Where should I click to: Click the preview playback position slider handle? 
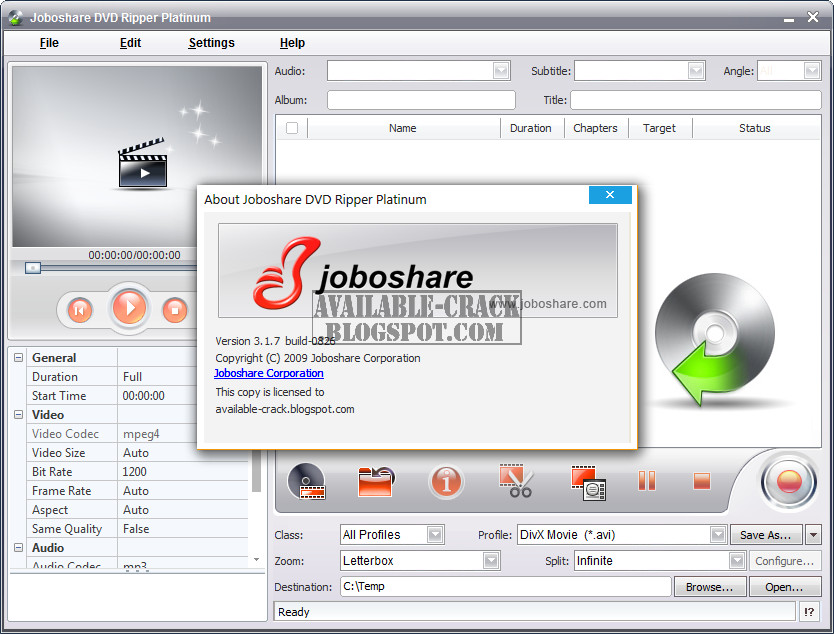click(33, 268)
